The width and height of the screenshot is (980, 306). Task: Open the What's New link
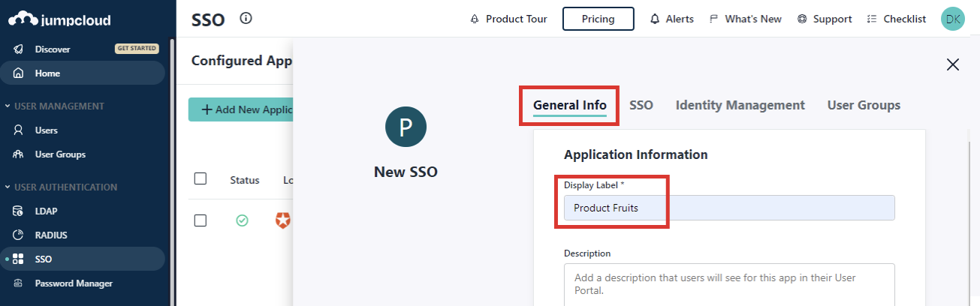[746, 19]
